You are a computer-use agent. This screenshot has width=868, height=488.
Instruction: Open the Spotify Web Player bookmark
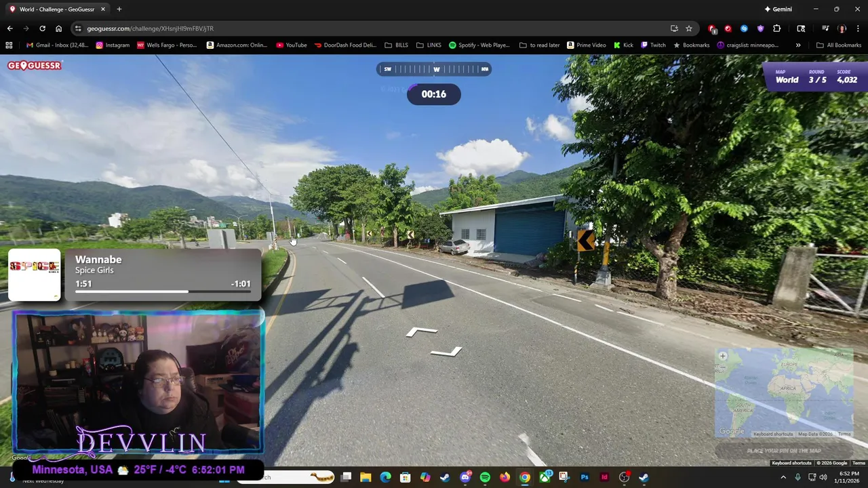tap(479, 45)
